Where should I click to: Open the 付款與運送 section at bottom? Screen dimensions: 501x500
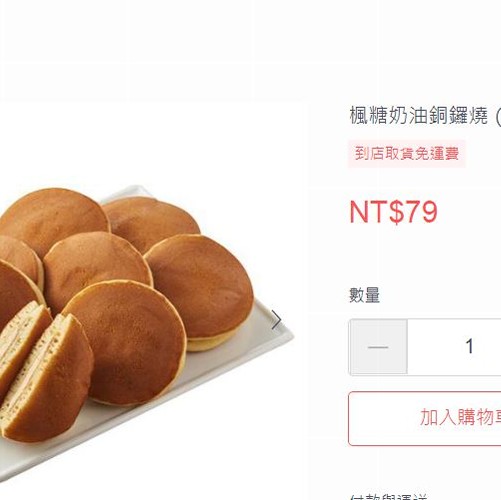[x=388, y=497]
